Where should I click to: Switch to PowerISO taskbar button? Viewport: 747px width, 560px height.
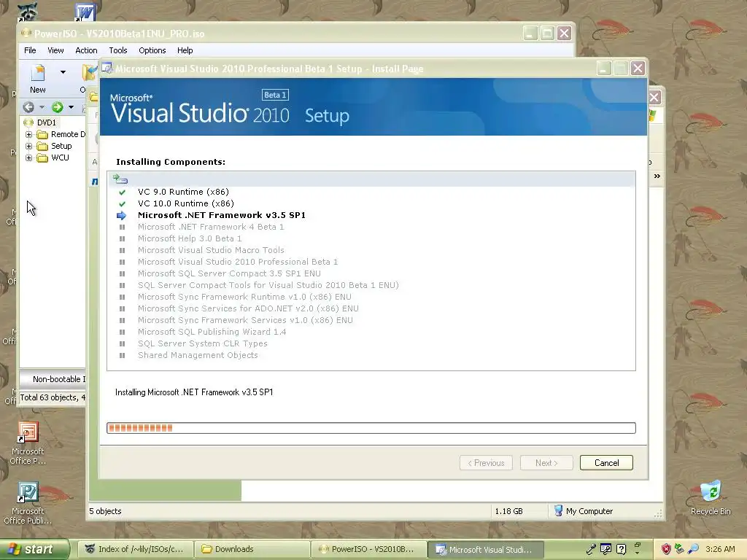pos(369,549)
